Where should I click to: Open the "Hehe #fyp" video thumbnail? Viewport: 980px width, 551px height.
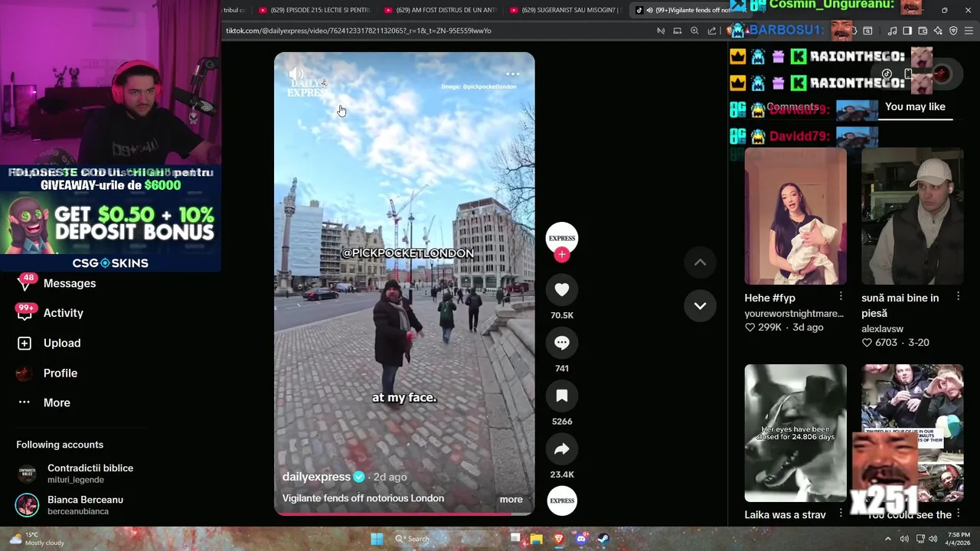[x=795, y=217]
